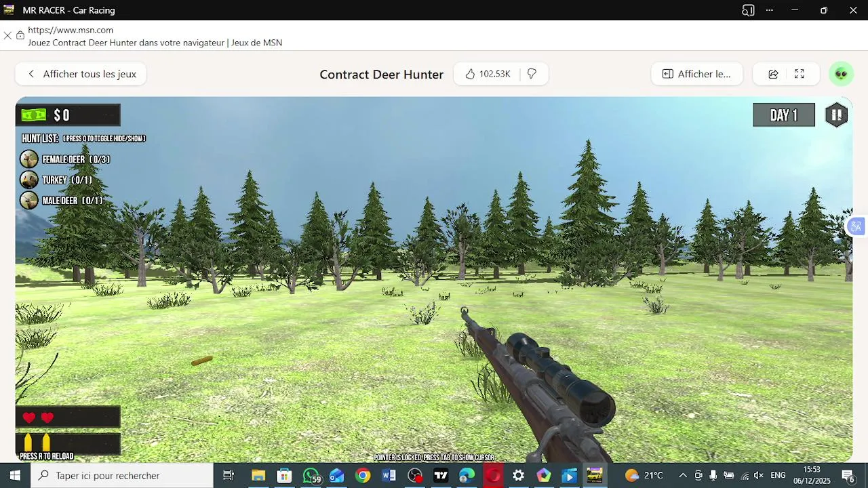The height and width of the screenshot is (488, 868).
Task: Open TradingView TV icon from the taskbar
Action: [x=441, y=476]
